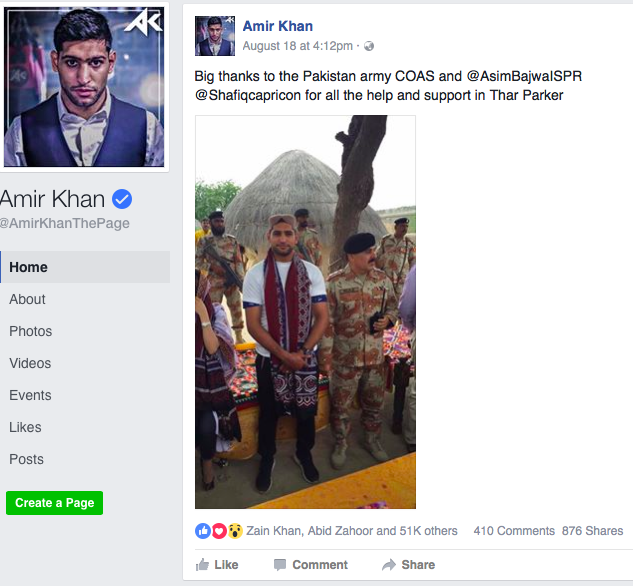Select Likes in the sidebar
The image size is (633, 586).
coord(26,427)
